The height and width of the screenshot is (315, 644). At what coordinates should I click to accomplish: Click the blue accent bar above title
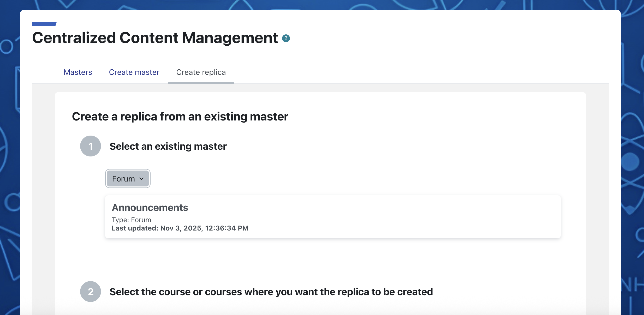pyautogui.click(x=44, y=24)
